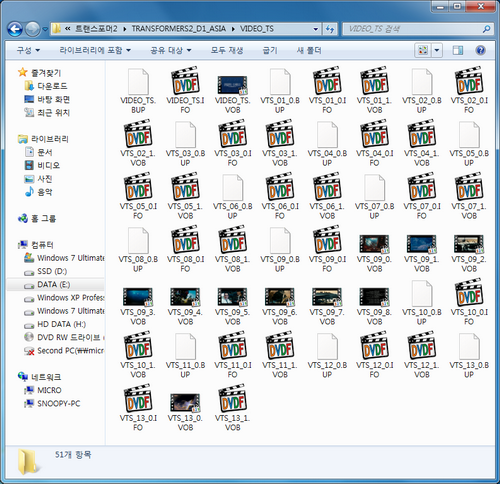The height and width of the screenshot is (484, 500).
Task: Select the VTS_11_0.BUP file icon
Action: (185, 346)
